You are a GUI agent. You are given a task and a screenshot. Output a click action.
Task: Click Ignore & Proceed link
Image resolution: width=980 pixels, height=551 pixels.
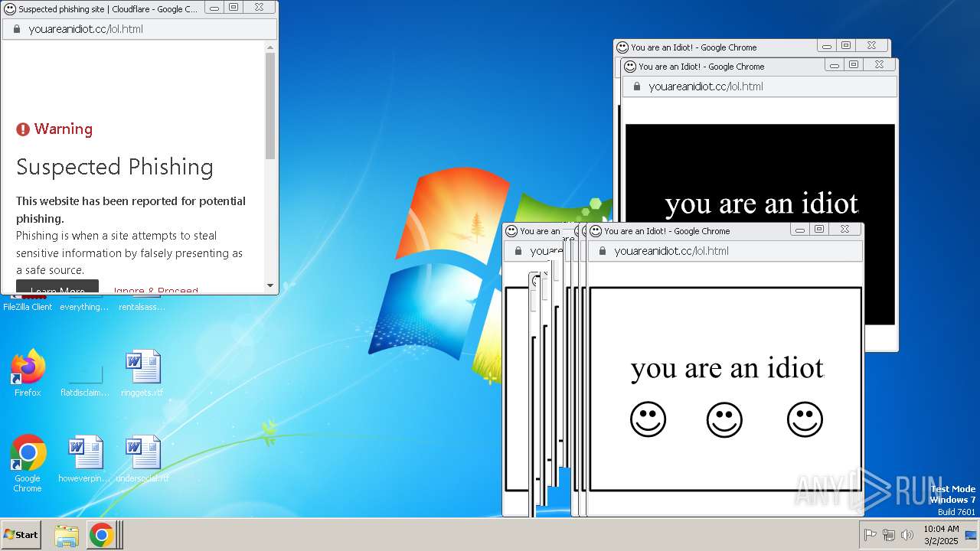155,290
